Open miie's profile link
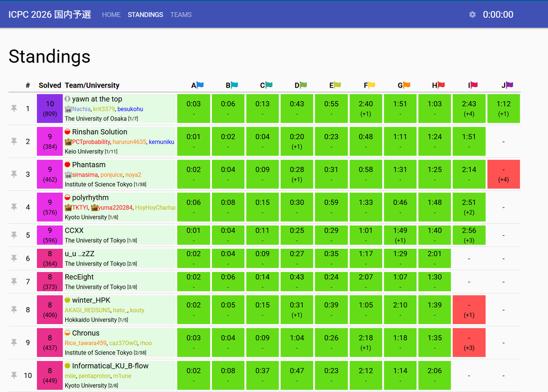Image resolution: width=548 pixels, height=392 pixels. point(70,376)
